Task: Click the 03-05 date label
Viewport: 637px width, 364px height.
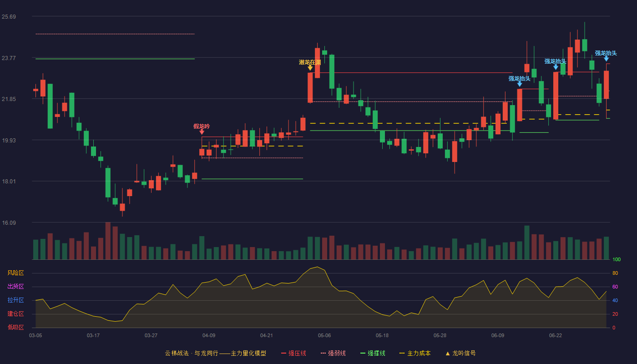Action: pos(35,335)
